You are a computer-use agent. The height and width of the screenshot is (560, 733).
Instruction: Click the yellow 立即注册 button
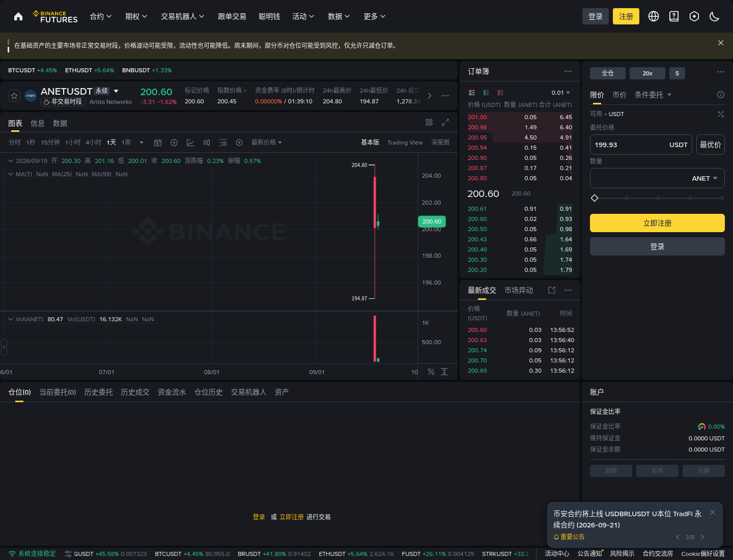click(657, 223)
